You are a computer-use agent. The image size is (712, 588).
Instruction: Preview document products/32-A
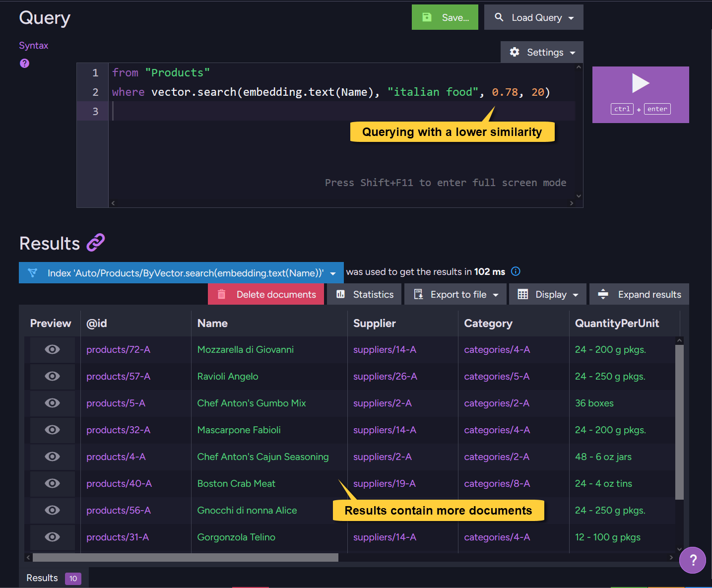tap(52, 430)
